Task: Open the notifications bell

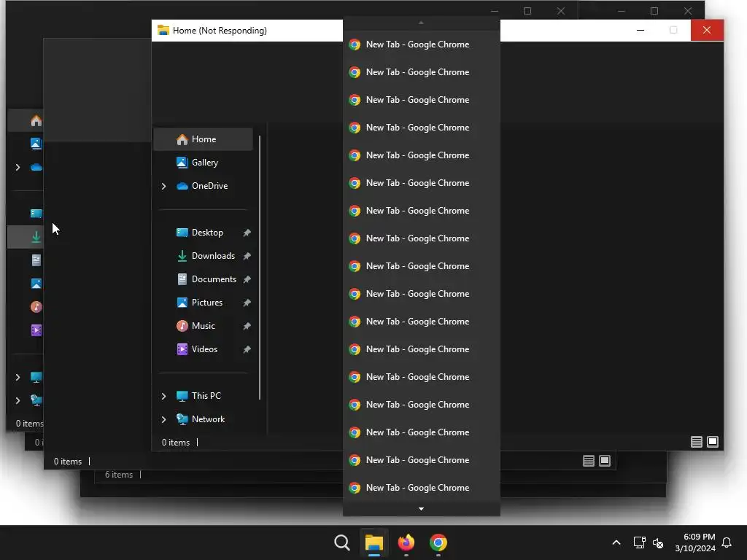Action: (x=727, y=542)
